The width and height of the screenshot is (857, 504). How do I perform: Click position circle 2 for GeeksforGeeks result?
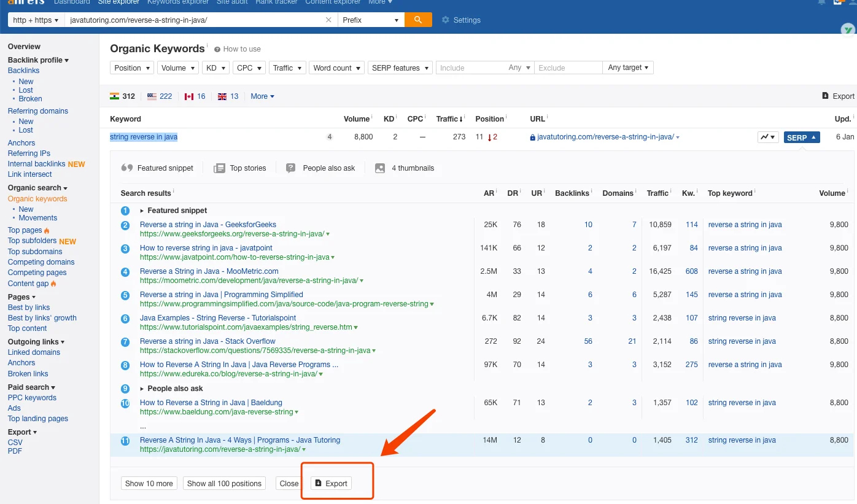pyautogui.click(x=125, y=225)
